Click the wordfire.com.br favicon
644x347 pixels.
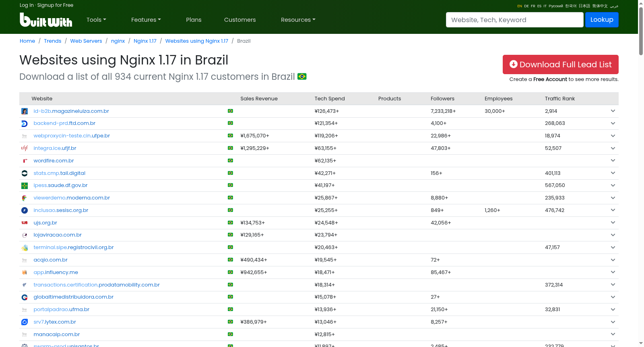pos(25,161)
